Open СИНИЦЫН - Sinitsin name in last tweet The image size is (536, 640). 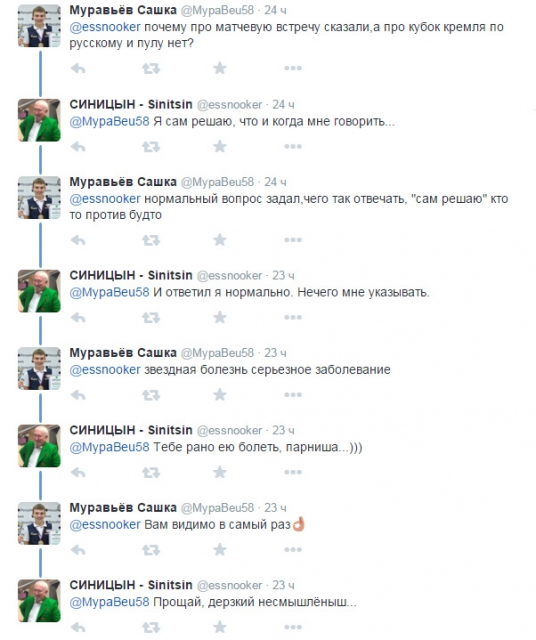[131, 585]
